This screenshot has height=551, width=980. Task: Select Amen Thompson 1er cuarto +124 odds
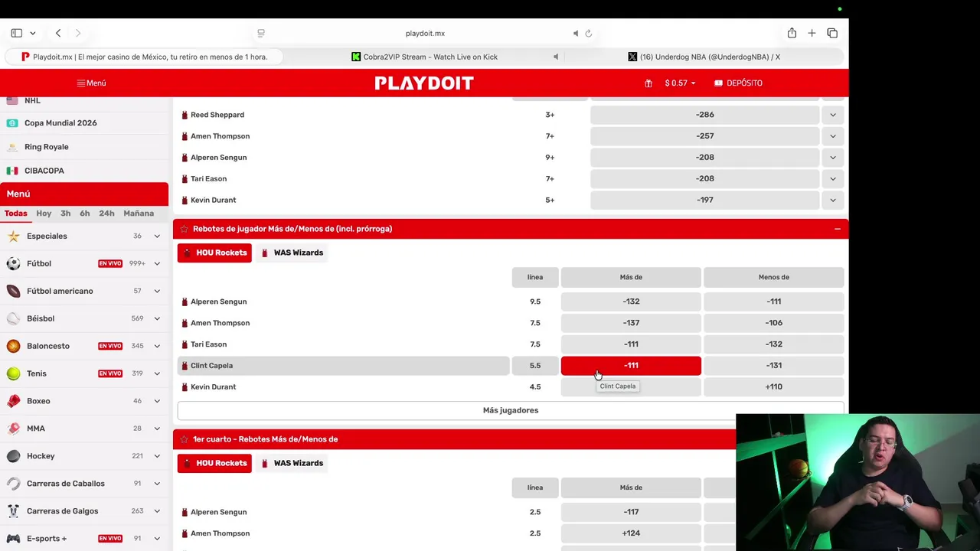631,533
